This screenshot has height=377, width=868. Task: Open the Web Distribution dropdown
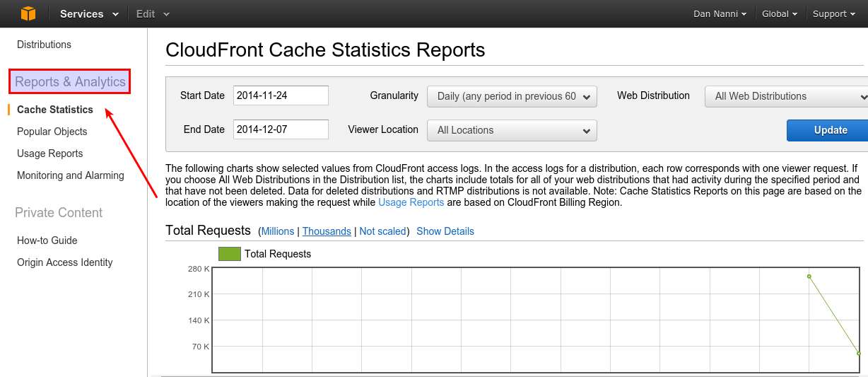coord(786,96)
